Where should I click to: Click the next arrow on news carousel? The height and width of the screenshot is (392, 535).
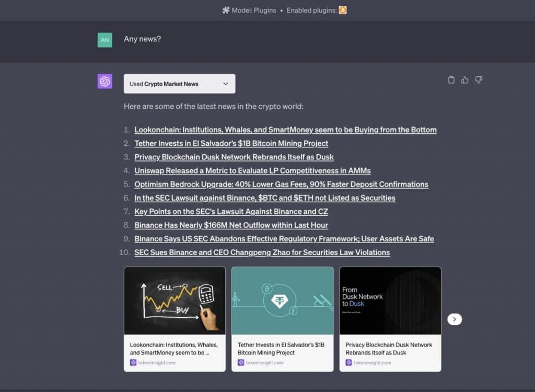455,319
